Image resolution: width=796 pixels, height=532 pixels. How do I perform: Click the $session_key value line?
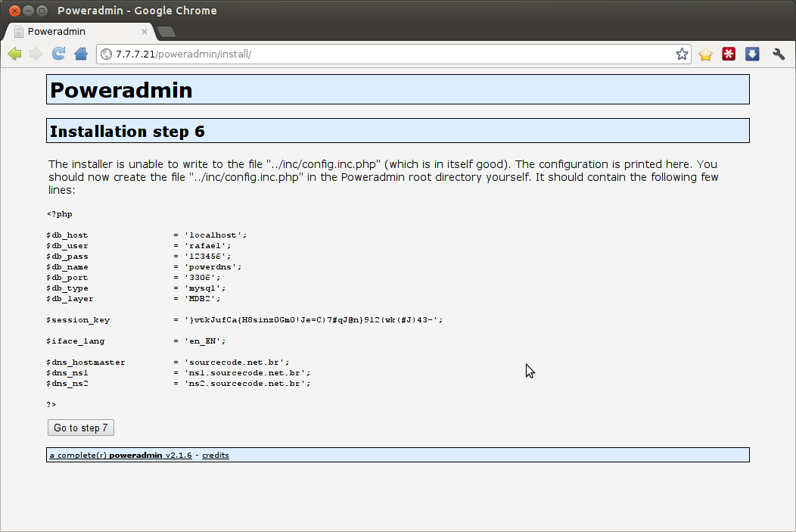tap(244, 320)
